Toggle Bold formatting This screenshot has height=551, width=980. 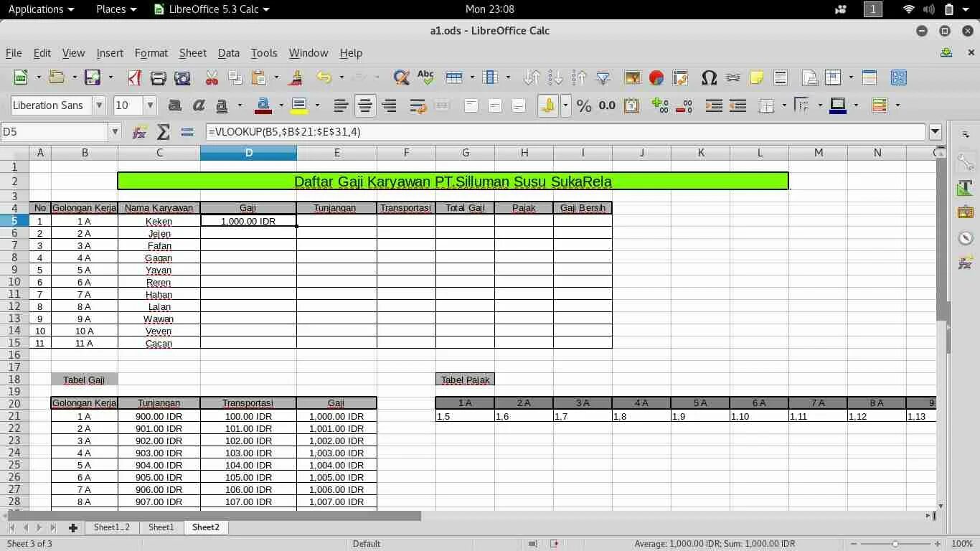(174, 105)
